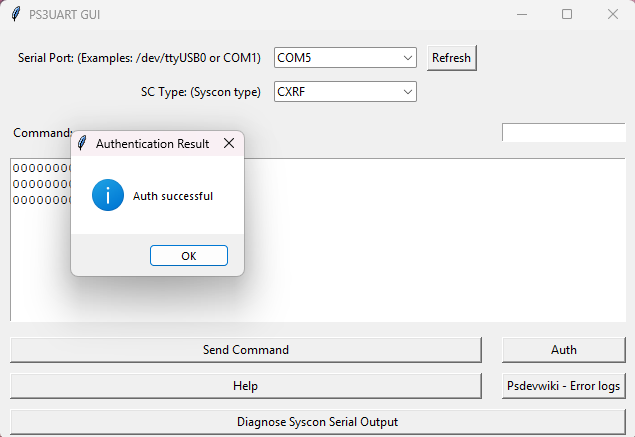
Task: Focus the command entry field
Action: pyautogui.click(x=562, y=133)
